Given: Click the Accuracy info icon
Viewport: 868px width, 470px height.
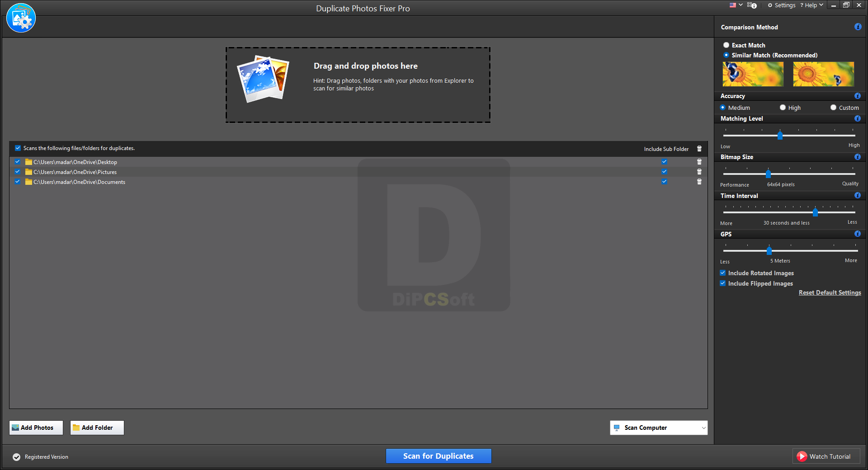Looking at the screenshot, I should 858,96.
